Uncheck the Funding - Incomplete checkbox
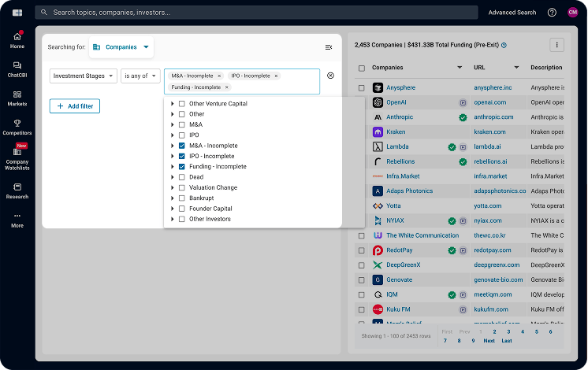The width and height of the screenshot is (588, 370). [182, 167]
